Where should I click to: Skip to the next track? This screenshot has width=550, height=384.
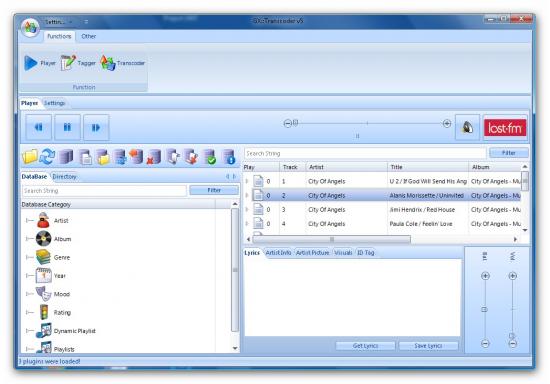coord(96,127)
